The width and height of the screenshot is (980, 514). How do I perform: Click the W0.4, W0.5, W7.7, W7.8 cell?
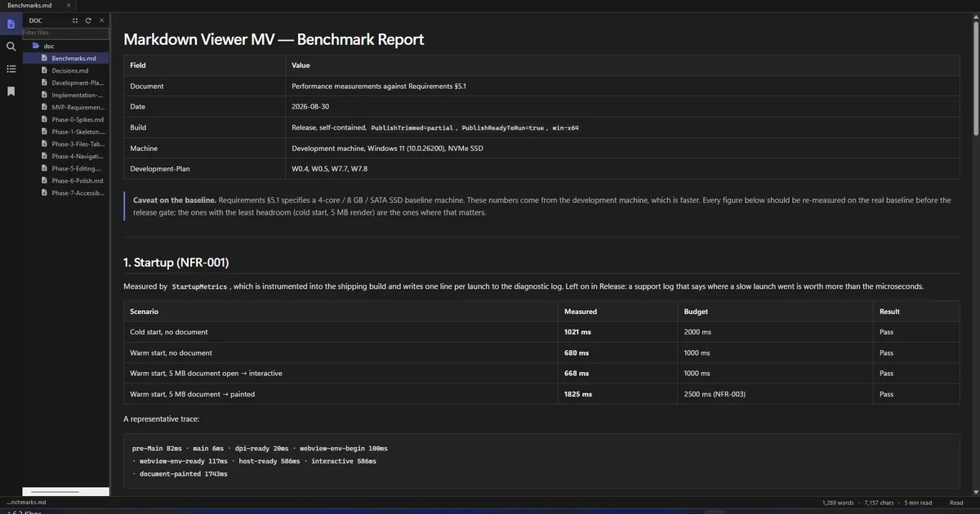622,170
